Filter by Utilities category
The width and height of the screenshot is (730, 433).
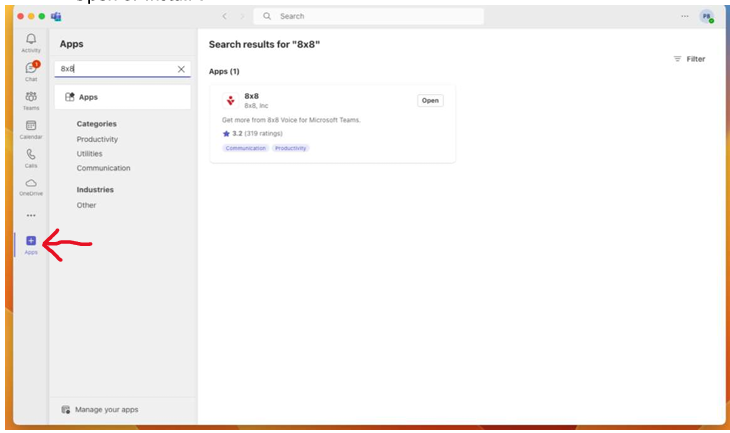[89, 153]
